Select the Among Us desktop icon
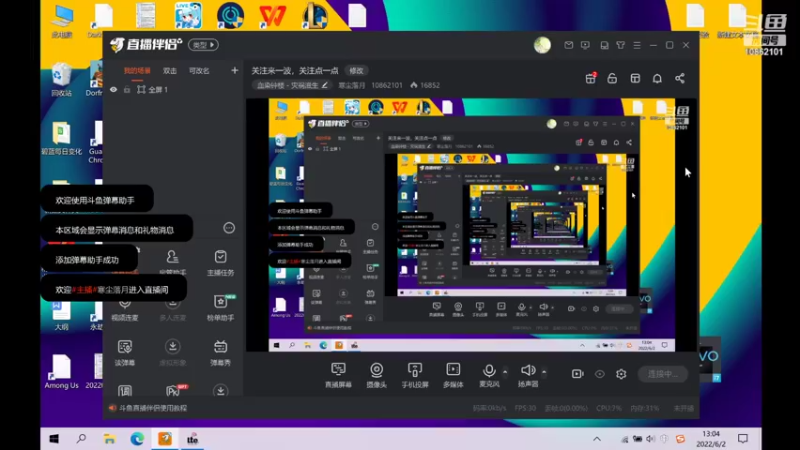This screenshot has width=800, height=450. point(61,372)
